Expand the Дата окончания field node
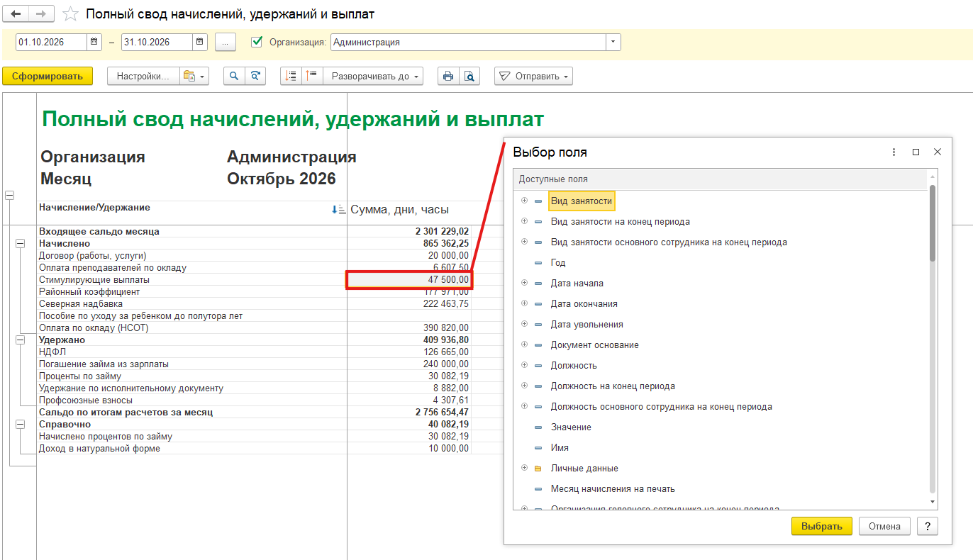This screenshot has width=973, height=560. 525,303
